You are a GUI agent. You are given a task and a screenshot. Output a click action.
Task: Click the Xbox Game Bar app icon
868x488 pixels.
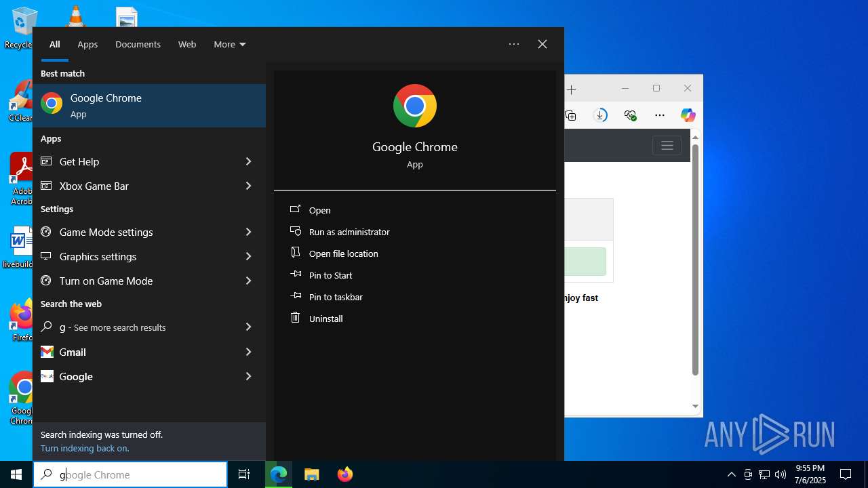(x=46, y=186)
